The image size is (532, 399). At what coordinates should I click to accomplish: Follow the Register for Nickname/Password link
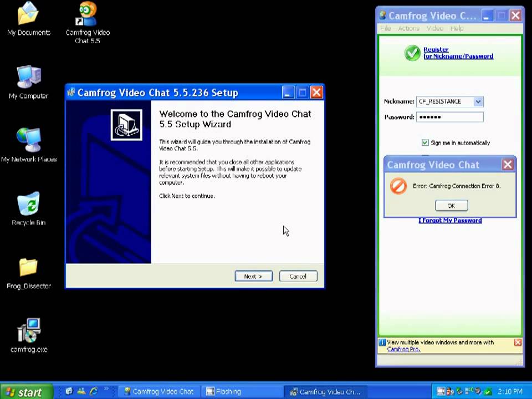tap(458, 53)
